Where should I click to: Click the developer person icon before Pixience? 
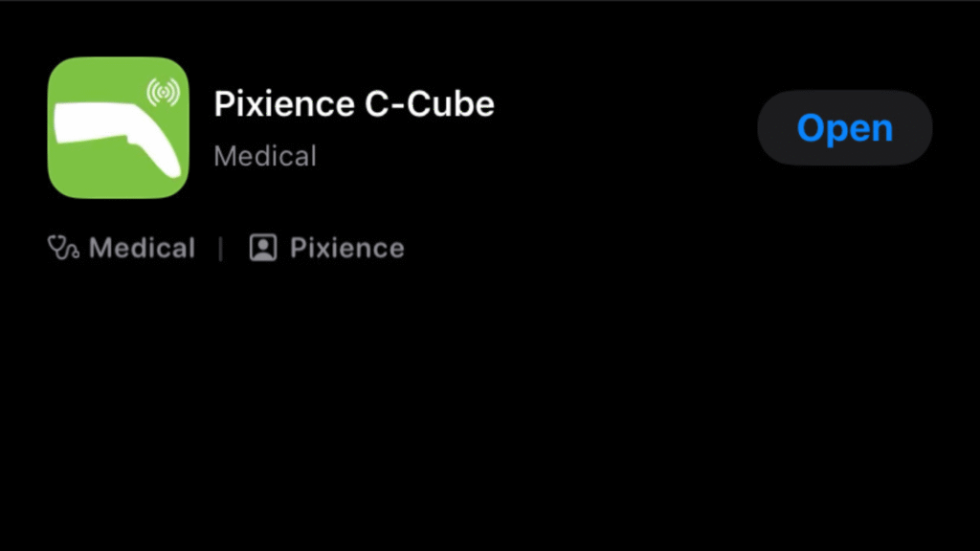click(x=263, y=248)
